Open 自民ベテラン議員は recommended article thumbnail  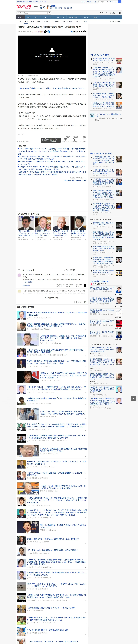26,223
